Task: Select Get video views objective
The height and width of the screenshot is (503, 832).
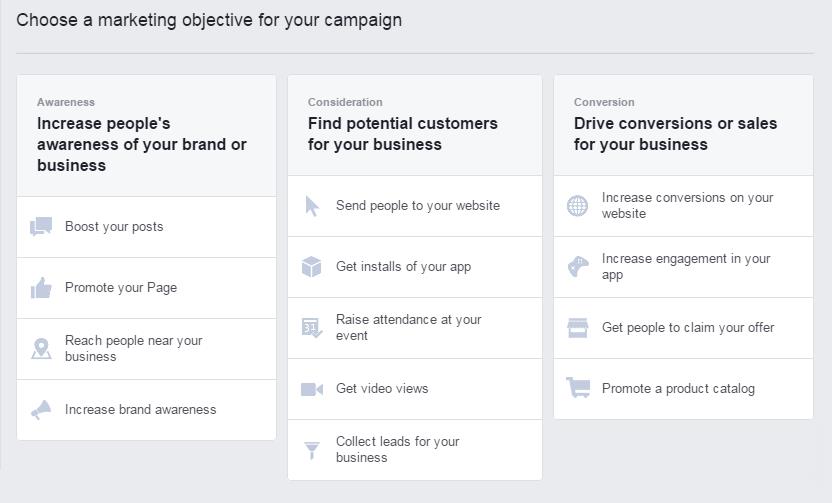Action: click(x=415, y=389)
